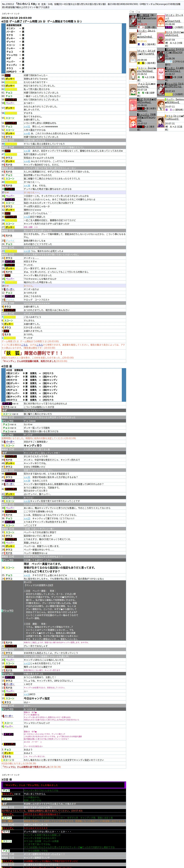Open ゲッペイ [ベヤロマン] profile link
This screenshot has width=184, height=868.
tap(174, 52)
